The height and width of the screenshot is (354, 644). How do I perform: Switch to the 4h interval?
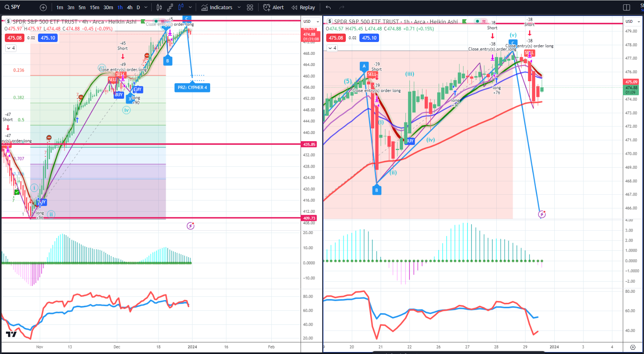(x=130, y=7)
